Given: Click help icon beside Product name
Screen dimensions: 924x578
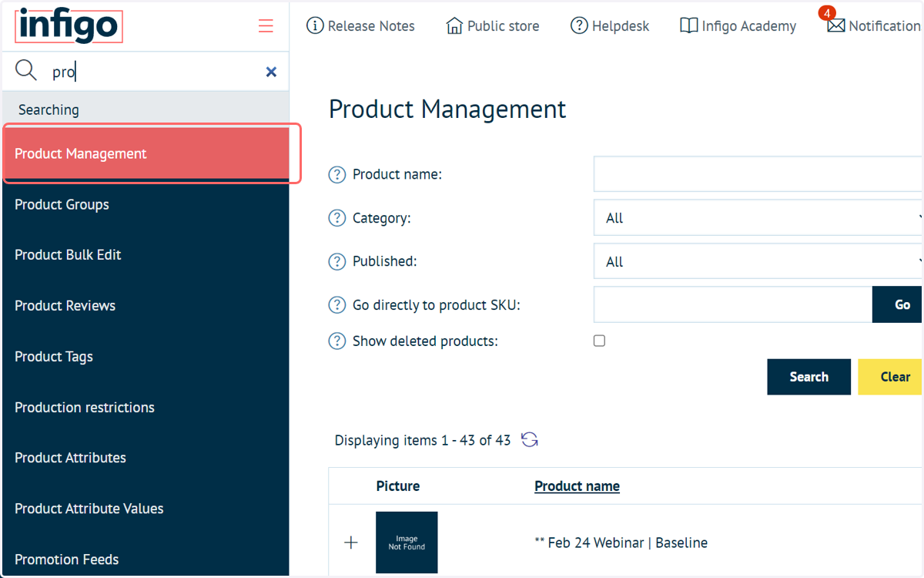Looking at the screenshot, I should 337,174.
